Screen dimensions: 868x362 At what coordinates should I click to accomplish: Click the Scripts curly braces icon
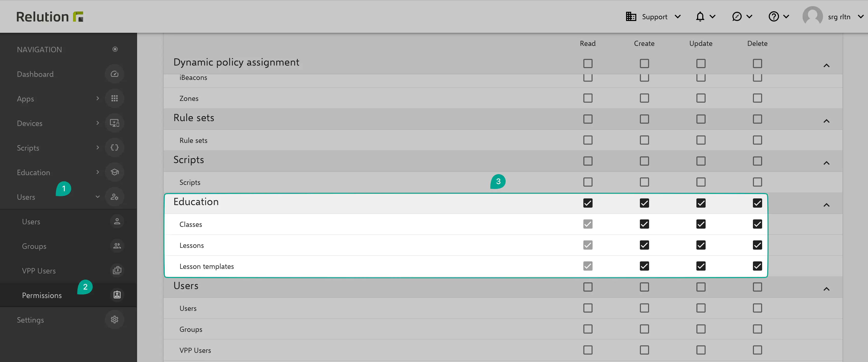click(x=114, y=147)
